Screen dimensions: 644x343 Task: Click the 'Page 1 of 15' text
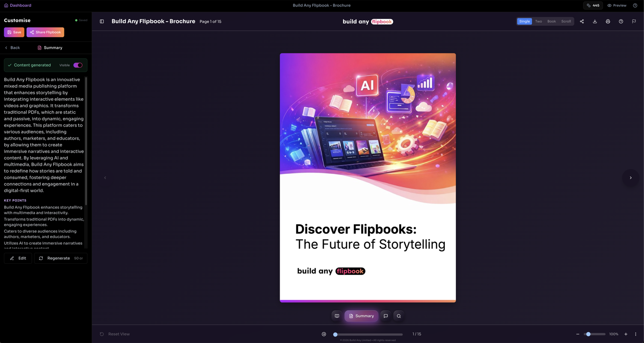(210, 22)
